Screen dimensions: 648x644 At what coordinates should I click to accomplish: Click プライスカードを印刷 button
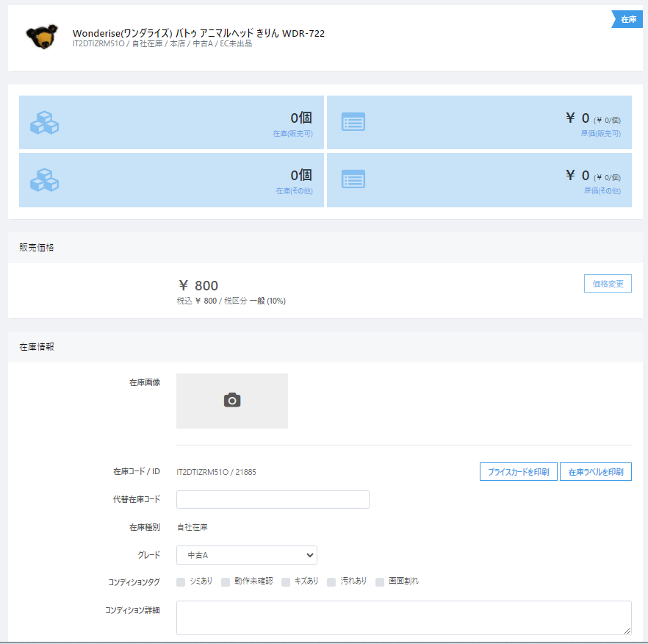pos(518,472)
